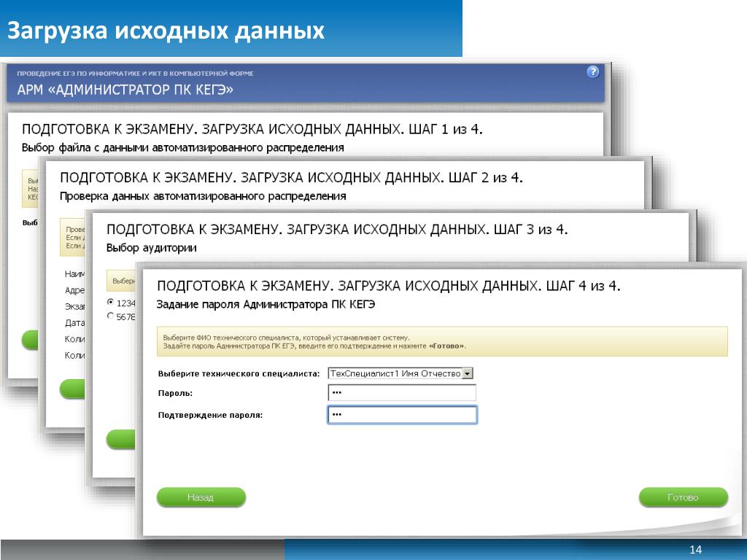Click the Пароль password field
The width and height of the screenshot is (747, 560).
[402, 393]
